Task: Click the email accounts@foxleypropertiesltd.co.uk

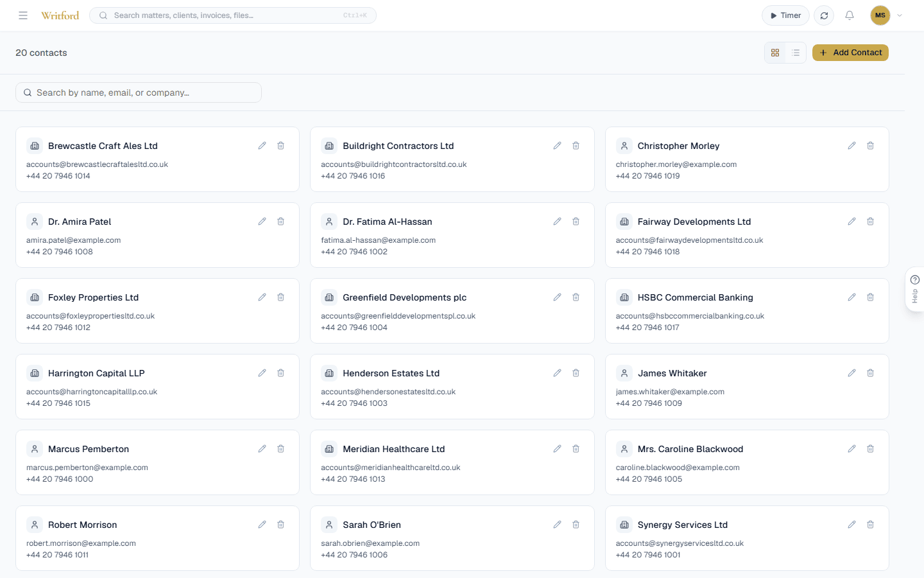Action: pos(90,316)
